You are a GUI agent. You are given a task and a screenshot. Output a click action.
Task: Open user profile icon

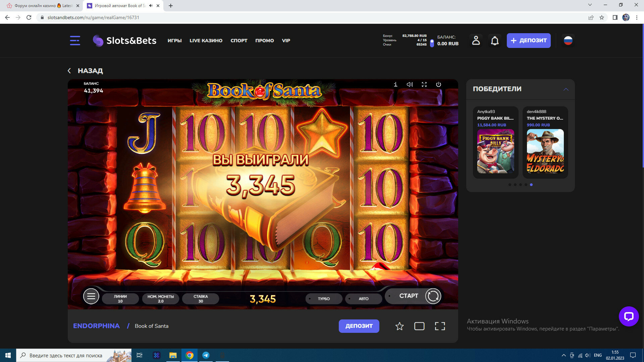[x=476, y=41]
